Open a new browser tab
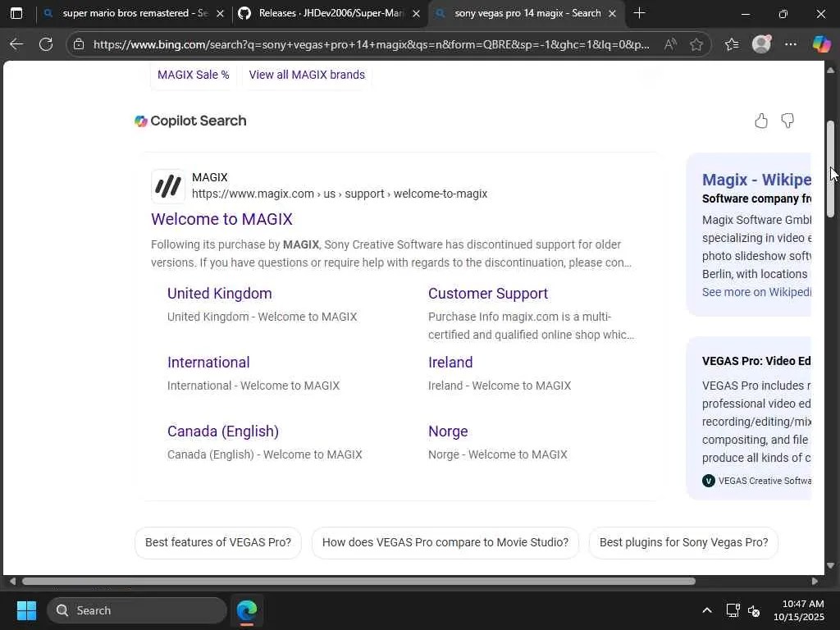The height and width of the screenshot is (630, 840). point(639,13)
